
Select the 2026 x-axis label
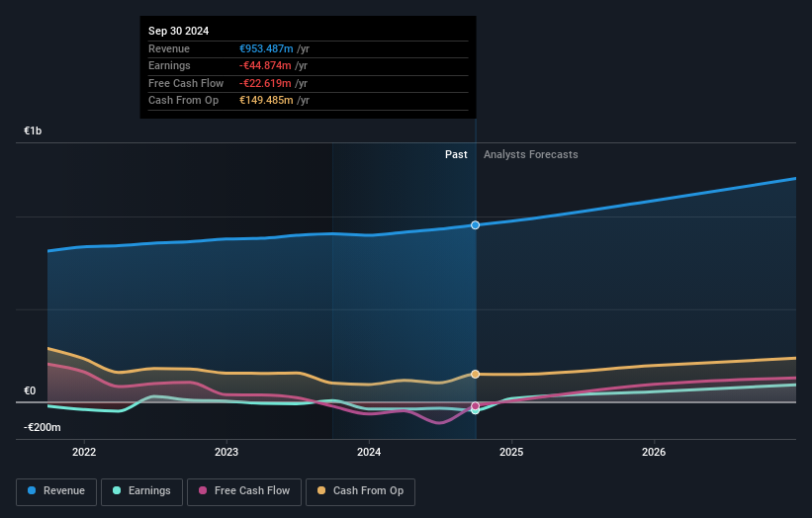tap(654, 452)
